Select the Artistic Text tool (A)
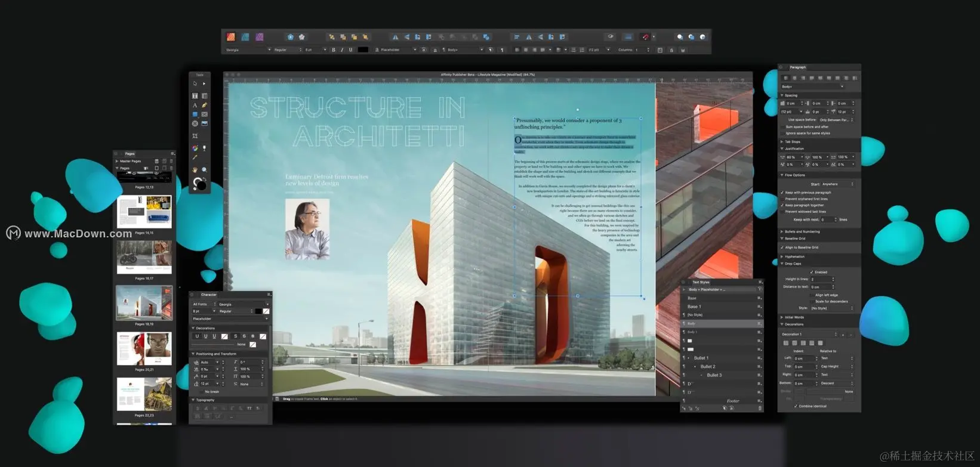The width and height of the screenshot is (980, 467). 195,106
